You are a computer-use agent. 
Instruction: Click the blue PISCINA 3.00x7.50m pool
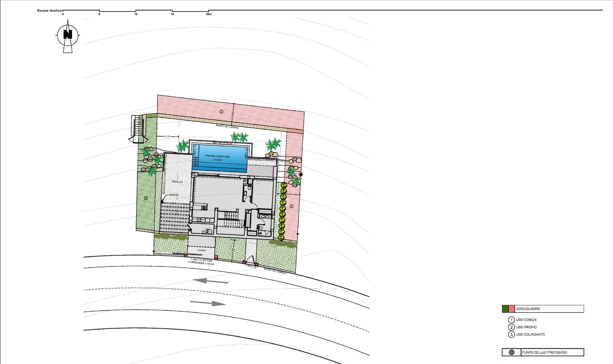tap(220, 159)
